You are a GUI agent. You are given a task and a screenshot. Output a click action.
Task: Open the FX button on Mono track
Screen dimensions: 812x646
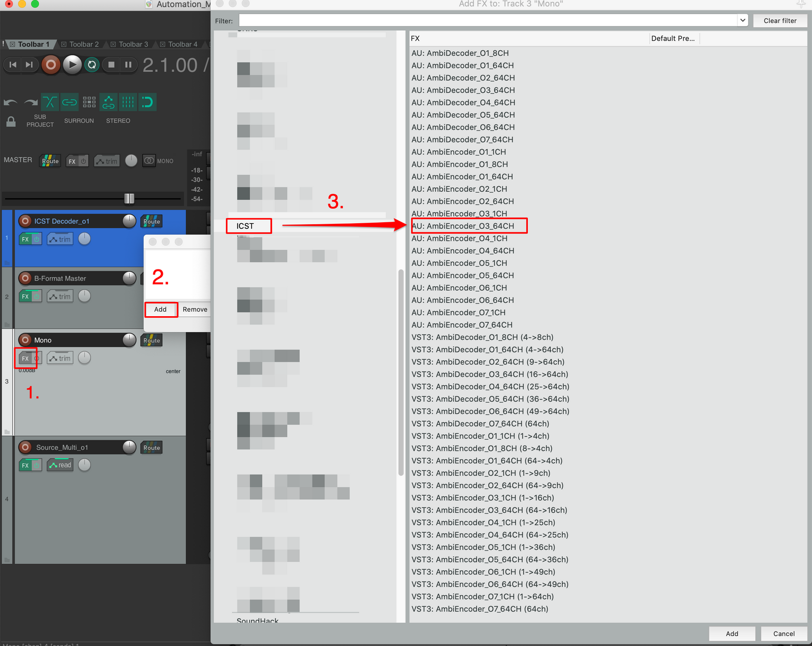pos(25,358)
